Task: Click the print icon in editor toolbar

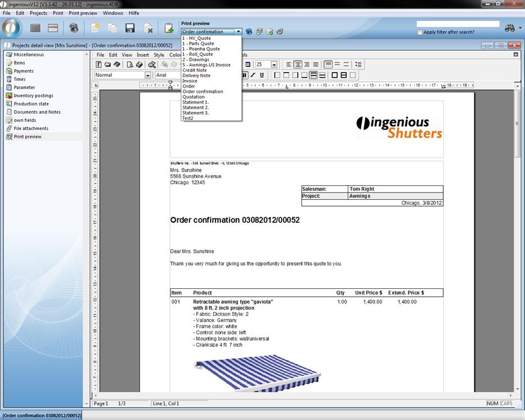Action: 139,65
